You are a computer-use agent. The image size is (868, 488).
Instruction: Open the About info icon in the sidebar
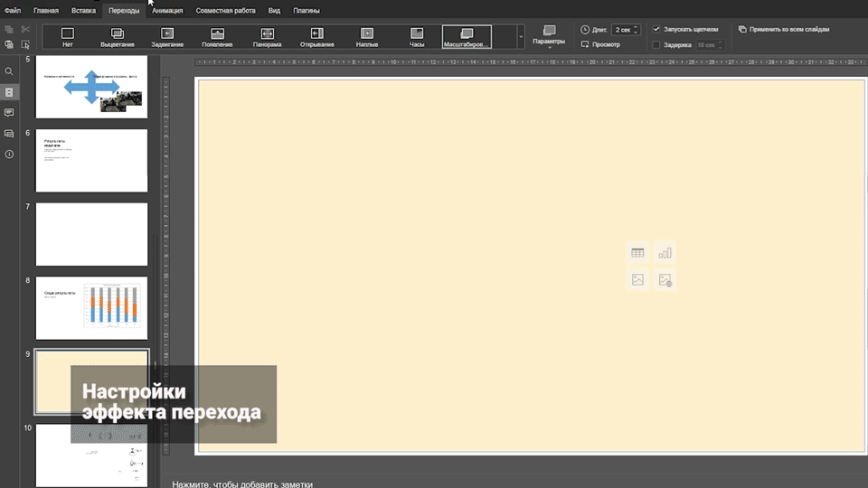(9, 155)
